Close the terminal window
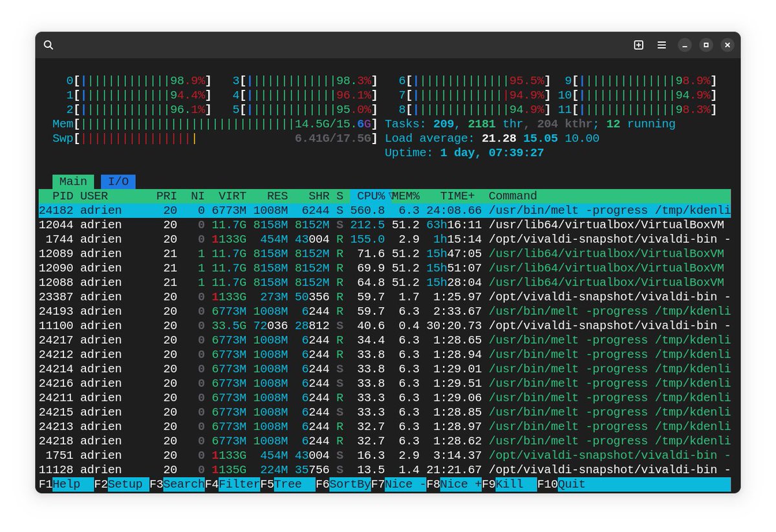Image resolution: width=776 pixels, height=532 pixels. click(x=727, y=45)
